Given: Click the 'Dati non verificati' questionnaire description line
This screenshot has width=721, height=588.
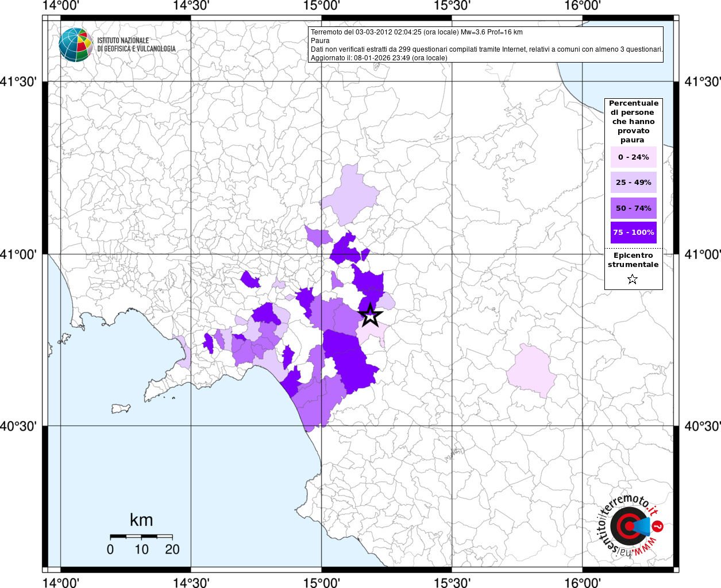Looking at the screenshot, I should pos(486,49).
